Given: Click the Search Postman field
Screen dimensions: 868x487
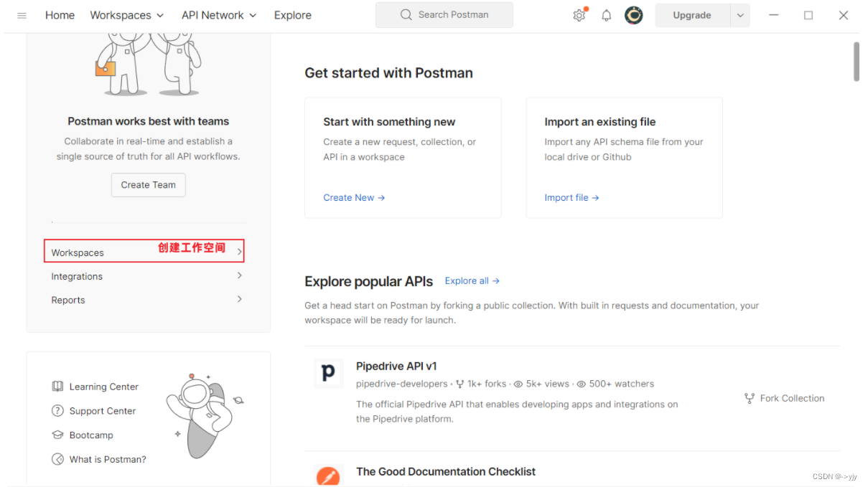Looking at the screenshot, I should point(444,15).
